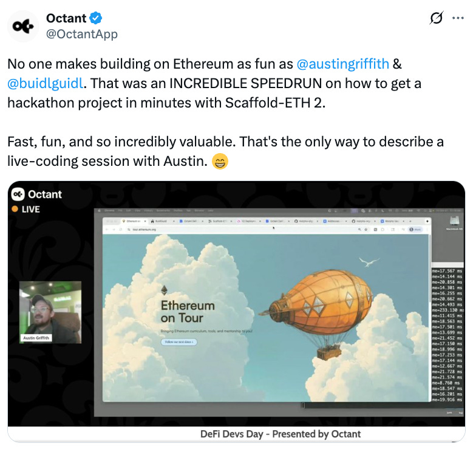Click the Octant logo in the video overlay

click(18, 194)
